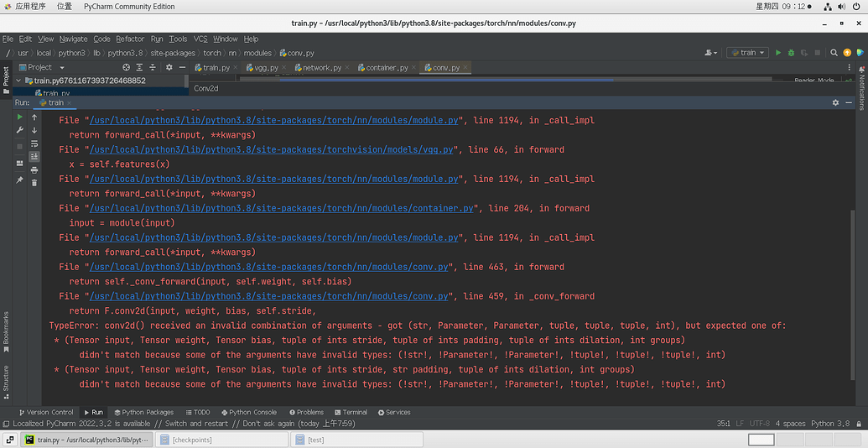Open the UTF-8 encoding selector
This screenshot has width=868, height=448.
tap(760, 424)
